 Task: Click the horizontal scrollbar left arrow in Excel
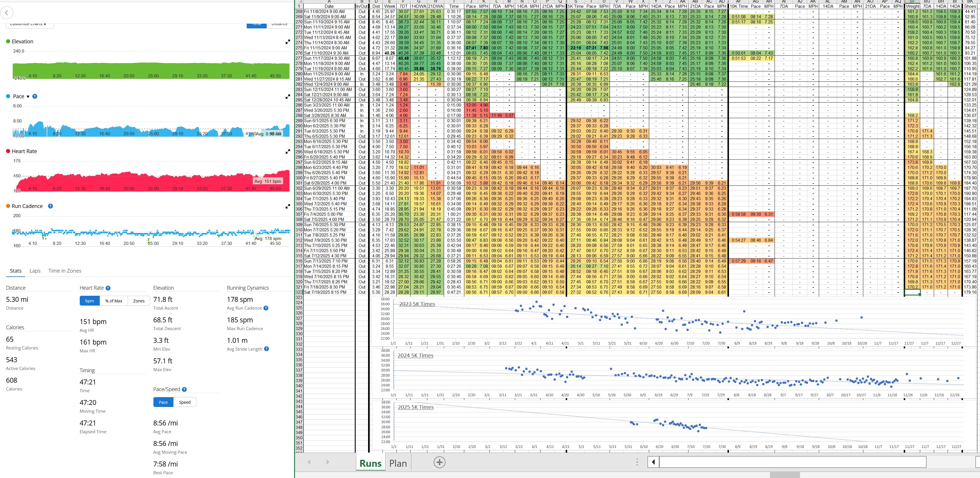(653, 462)
